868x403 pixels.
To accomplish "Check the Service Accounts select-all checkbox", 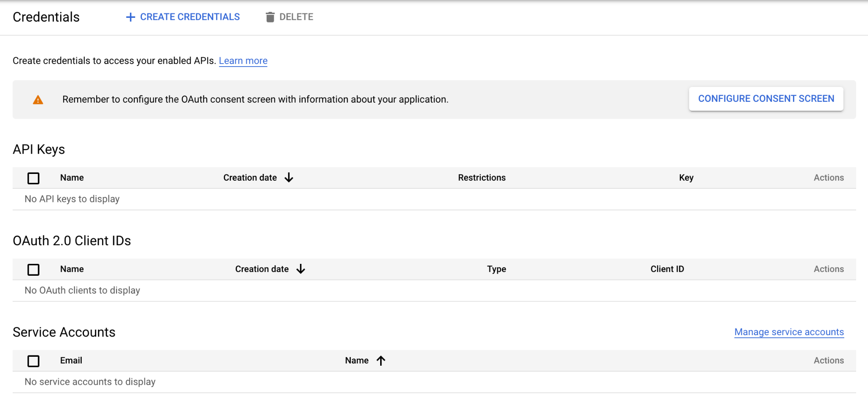I will (x=33, y=361).
